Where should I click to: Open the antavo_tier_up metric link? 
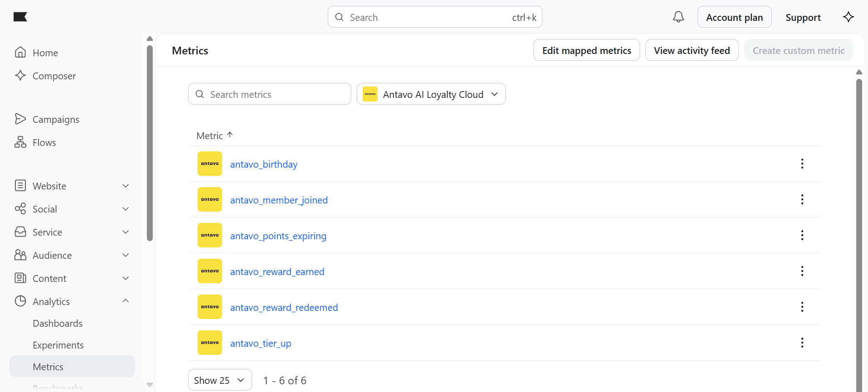tap(261, 343)
